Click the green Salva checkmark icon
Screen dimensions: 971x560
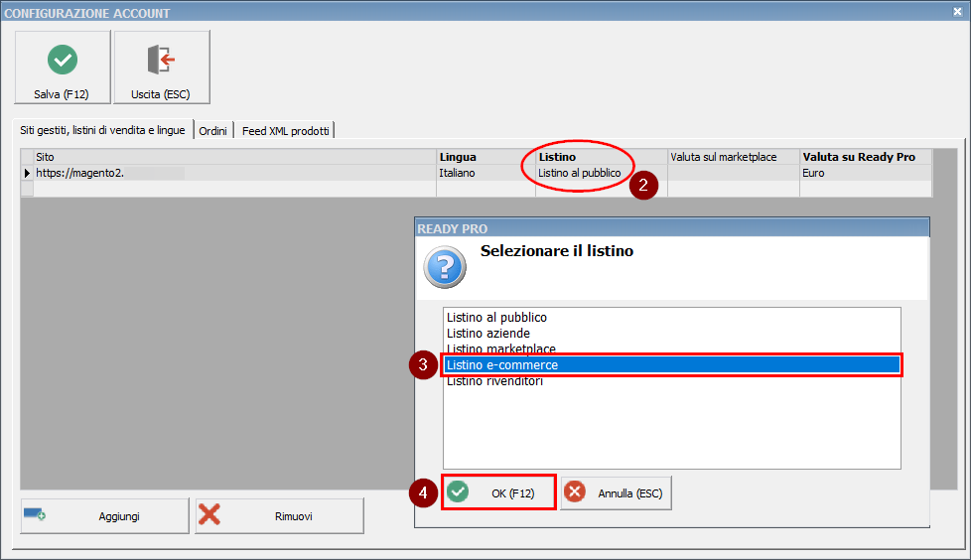coord(63,60)
